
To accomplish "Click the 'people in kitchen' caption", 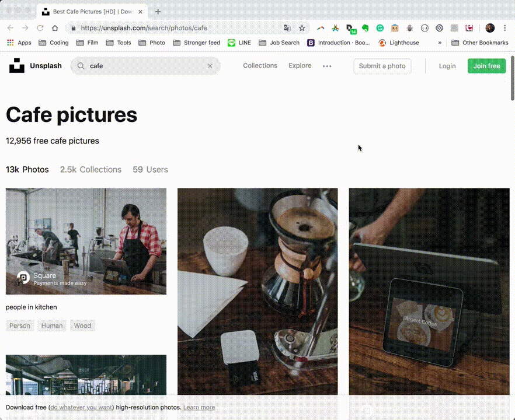I will pyautogui.click(x=31, y=307).
